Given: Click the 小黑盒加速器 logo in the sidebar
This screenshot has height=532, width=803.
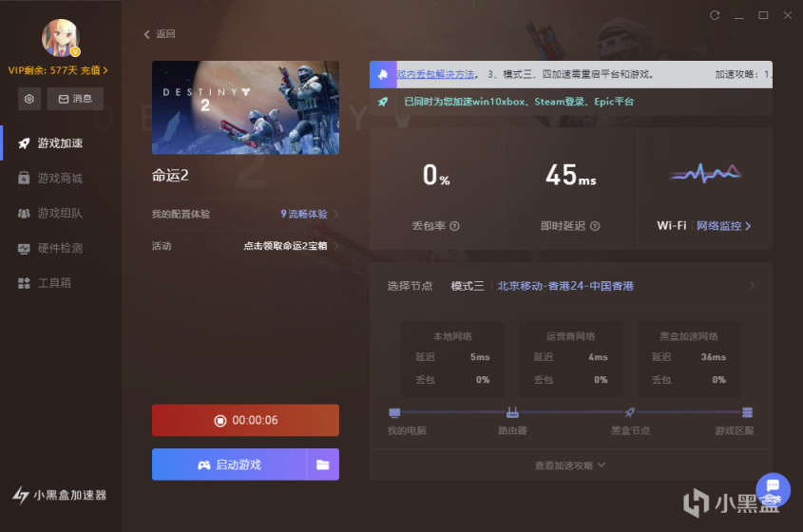Looking at the screenshot, I should point(60,495).
